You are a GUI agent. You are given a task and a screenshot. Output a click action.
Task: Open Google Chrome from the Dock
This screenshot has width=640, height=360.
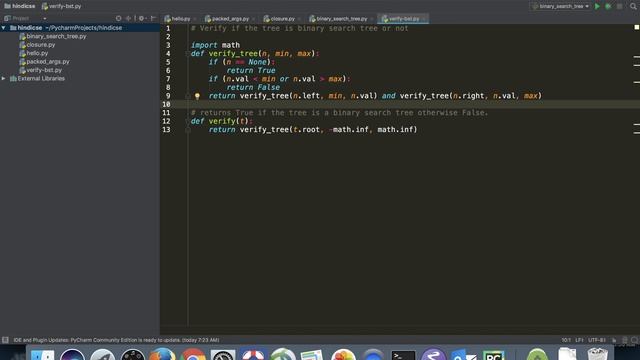[x=193, y=354]
